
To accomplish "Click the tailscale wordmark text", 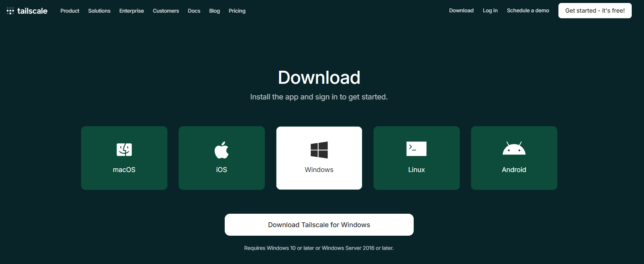I will [32, 11].
